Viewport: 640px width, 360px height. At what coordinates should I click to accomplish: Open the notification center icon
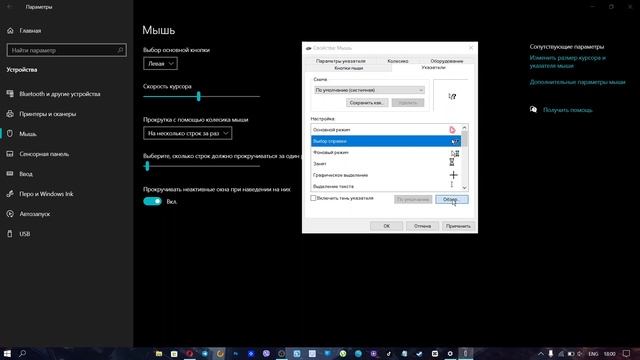pos(626,353)
